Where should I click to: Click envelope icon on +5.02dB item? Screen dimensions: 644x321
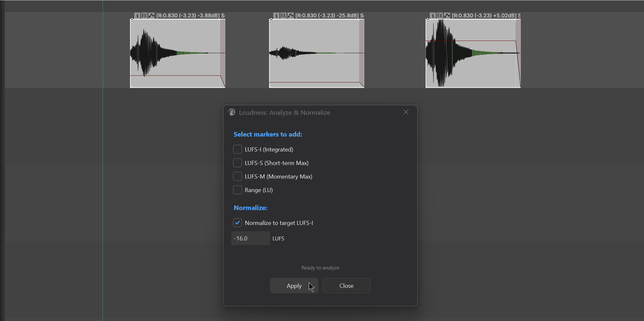pos(447,15)
